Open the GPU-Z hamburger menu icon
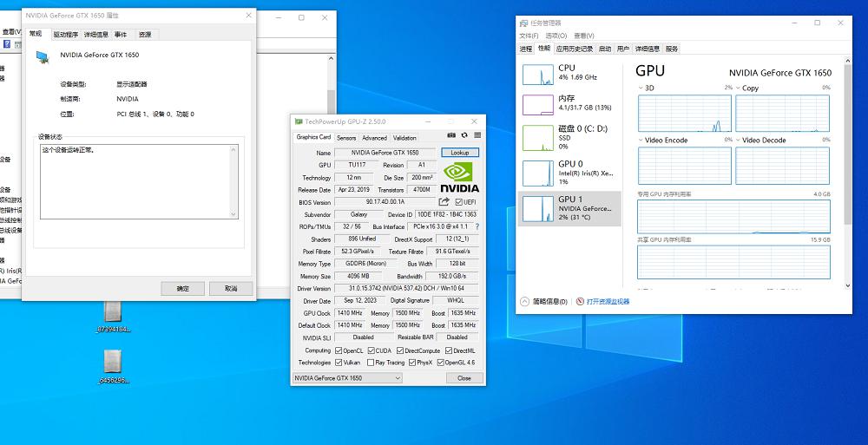 coord(477,135)
